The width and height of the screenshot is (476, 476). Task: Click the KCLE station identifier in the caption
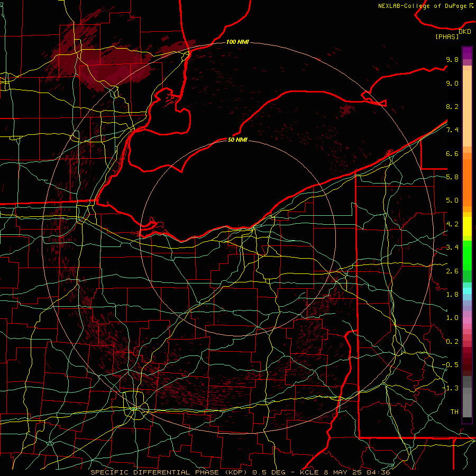pyautogui.click(x=309, y=472)
